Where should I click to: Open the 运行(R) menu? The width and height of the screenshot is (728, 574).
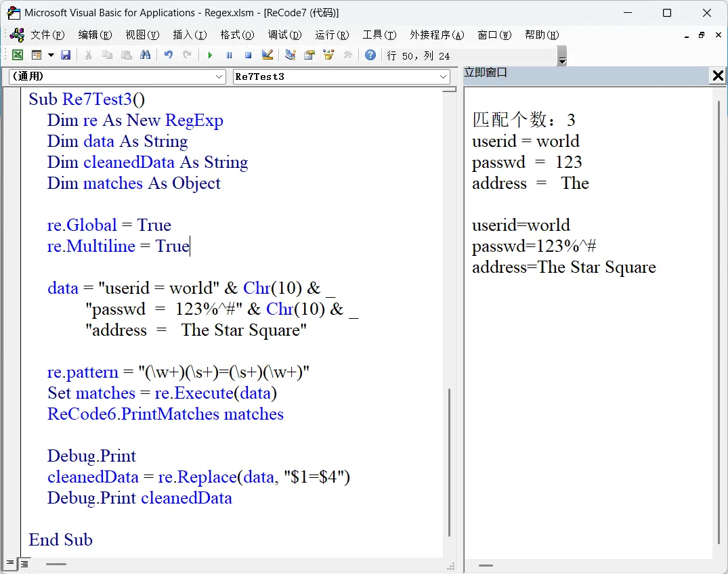point(332,35)
